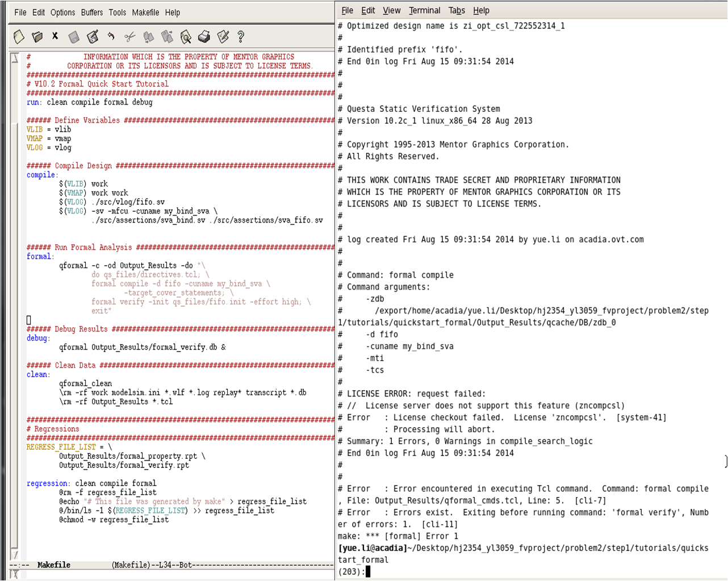Click the Paste icon in the toolbar

pyautogui.click(x=167, y=37)
